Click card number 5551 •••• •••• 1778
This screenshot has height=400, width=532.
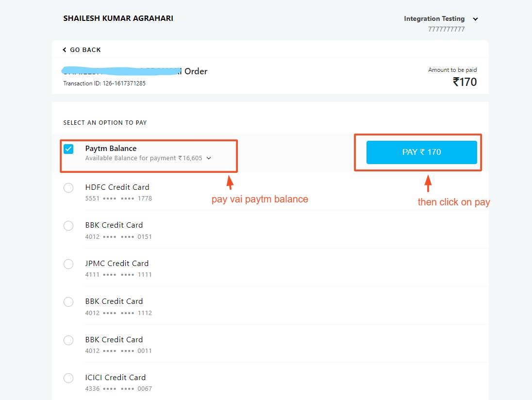pos(118,199)
